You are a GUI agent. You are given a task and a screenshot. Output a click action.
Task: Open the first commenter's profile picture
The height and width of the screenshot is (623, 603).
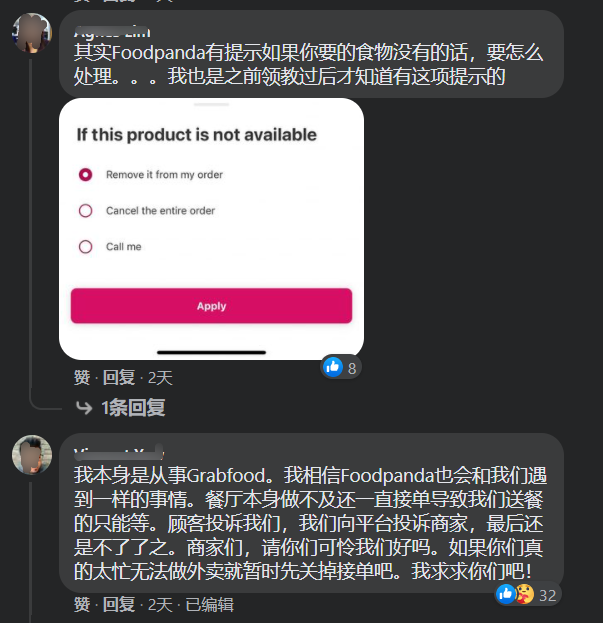click(32, 33)
